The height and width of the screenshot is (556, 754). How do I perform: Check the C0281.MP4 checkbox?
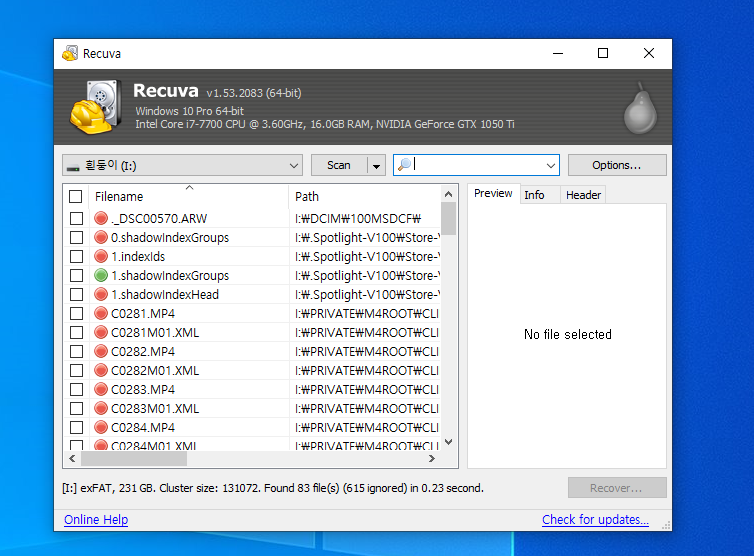click(76, 314)
